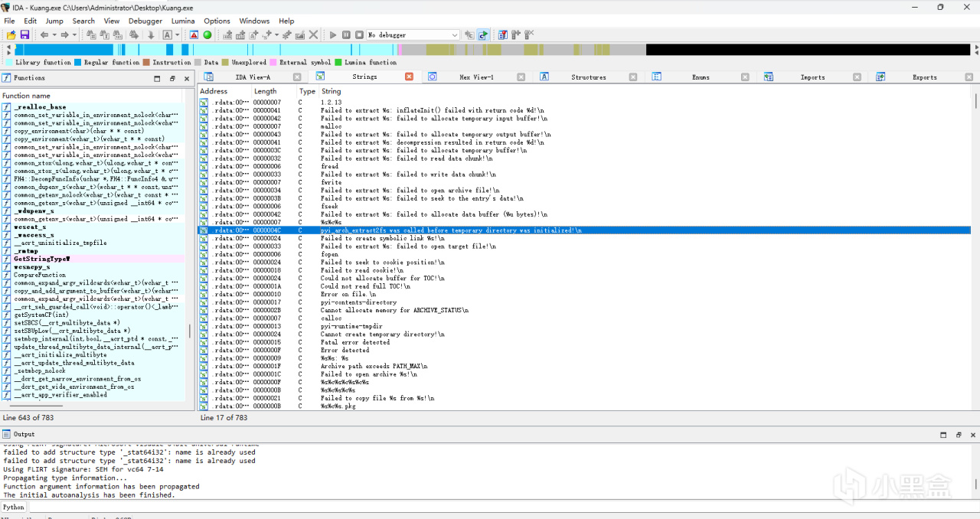The height and width of the screenshot is (519, 980).
Task: Switch to the Enums tab
Action: pos(701,77)
